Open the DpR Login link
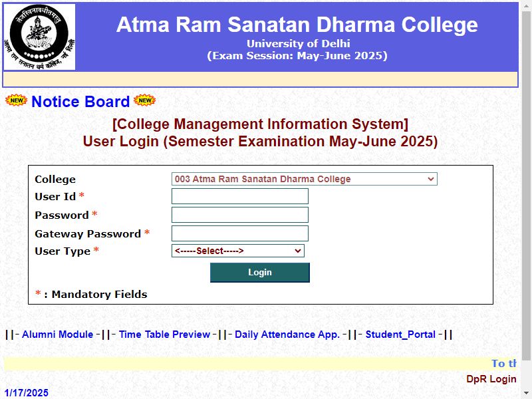 pyautogui.click(x=491, y=379)
